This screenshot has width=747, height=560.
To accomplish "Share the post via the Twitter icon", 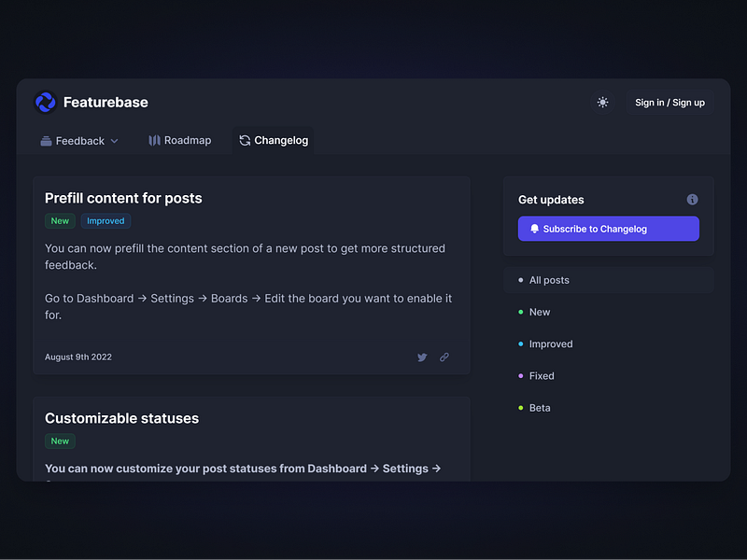I will coord(422,357).
